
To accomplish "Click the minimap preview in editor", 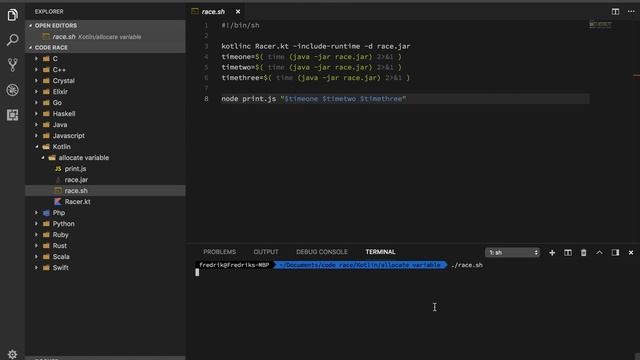I will click(600, 24).
